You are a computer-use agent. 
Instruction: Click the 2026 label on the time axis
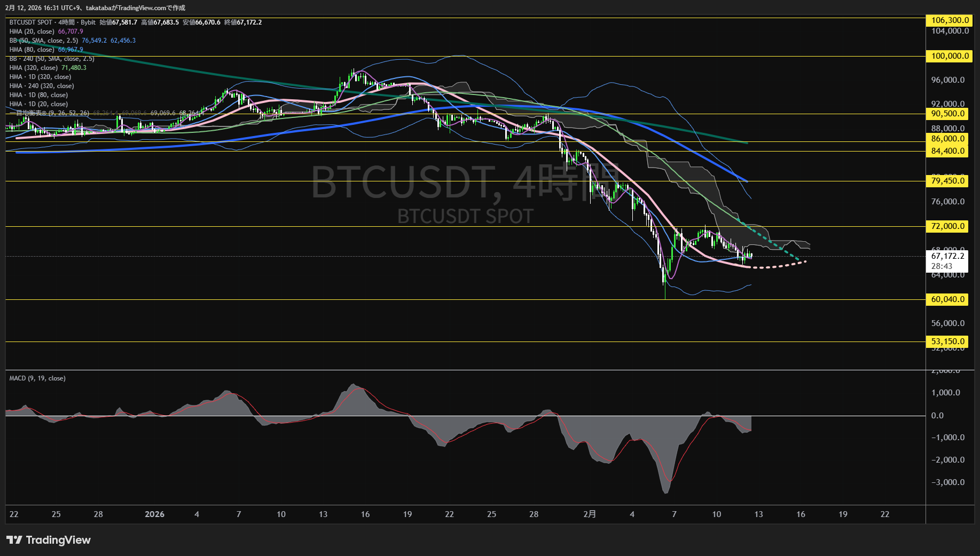coord(154,514)
